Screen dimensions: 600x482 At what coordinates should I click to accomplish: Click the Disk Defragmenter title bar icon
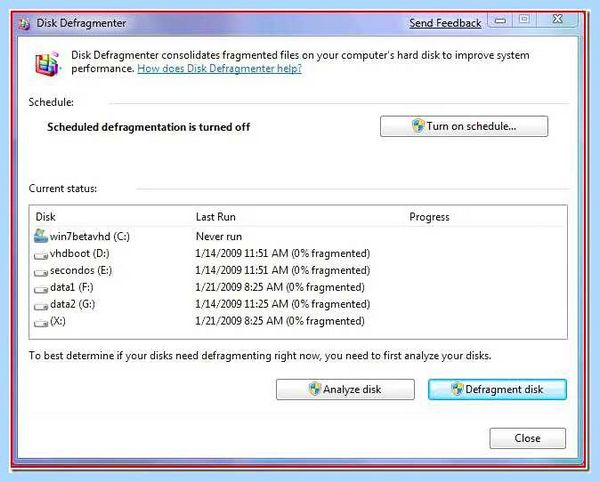24,24
